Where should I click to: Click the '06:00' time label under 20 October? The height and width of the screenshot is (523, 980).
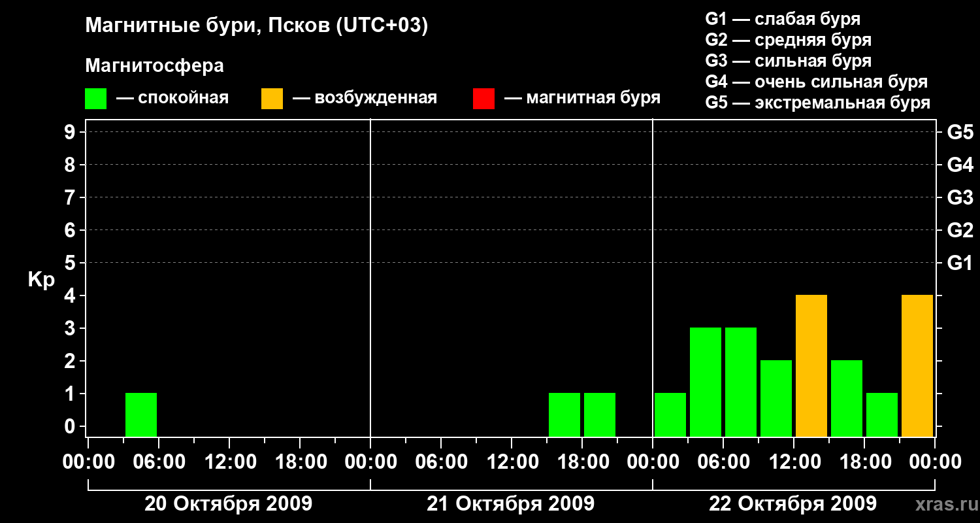[159, 462]
